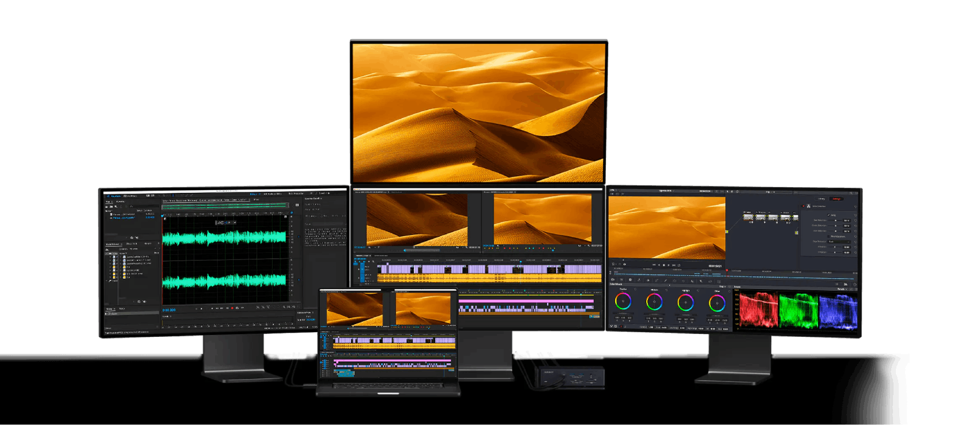The width and height of the screenshot is (980, 425).
Task: Jump to last frame in Resolve viewer
Action: (x=674, y=265)
